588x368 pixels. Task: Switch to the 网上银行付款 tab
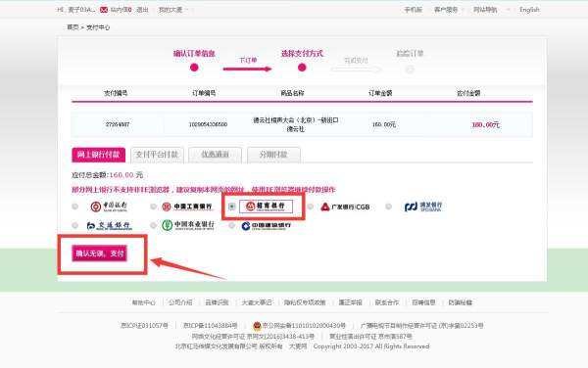(99, 155)
